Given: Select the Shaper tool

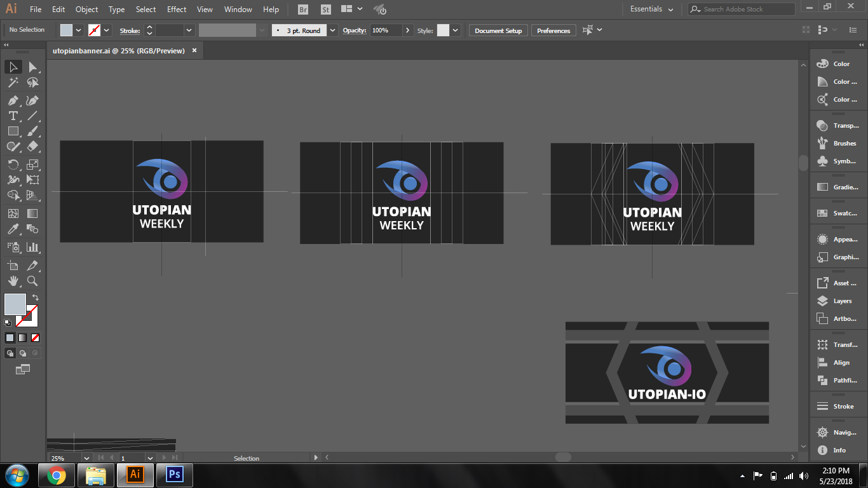Looking at the screenshot, I should (13, 146).
